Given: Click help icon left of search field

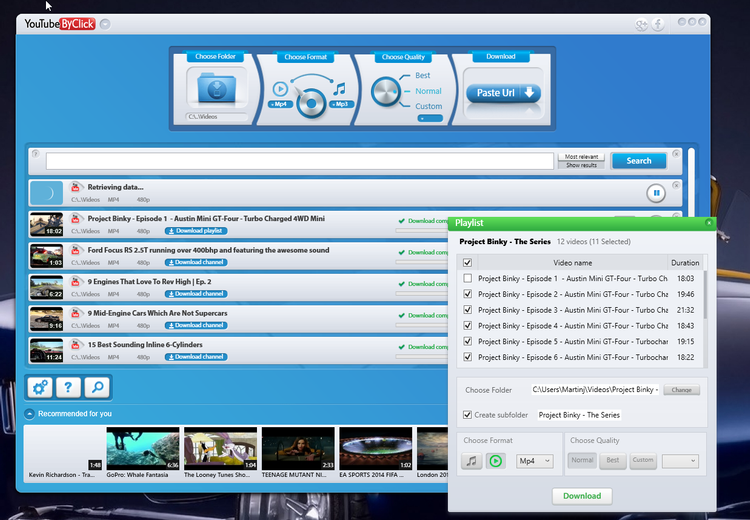Looking at the screenshot, I should point(35,154).
